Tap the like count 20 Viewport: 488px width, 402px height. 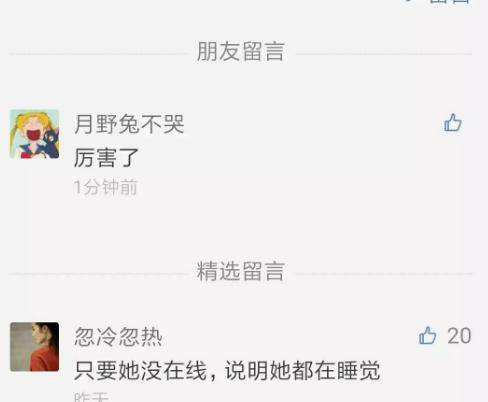coord(459,335)
